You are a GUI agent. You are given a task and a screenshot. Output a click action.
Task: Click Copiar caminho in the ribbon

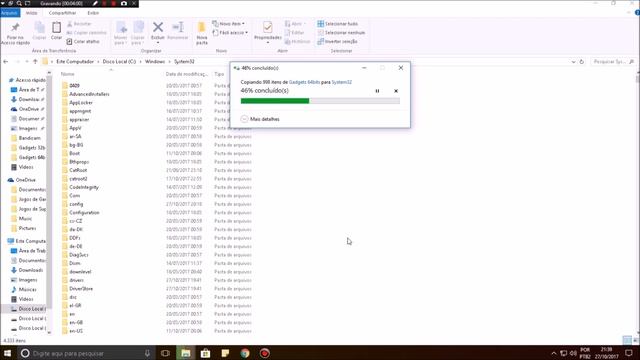click(86, 33)
